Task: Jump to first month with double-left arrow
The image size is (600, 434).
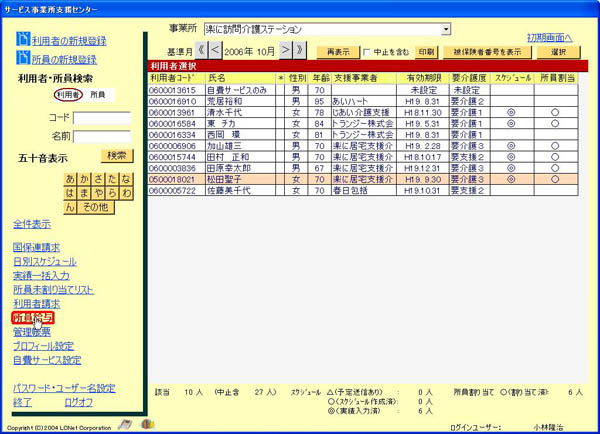Action: pos(201,51)
